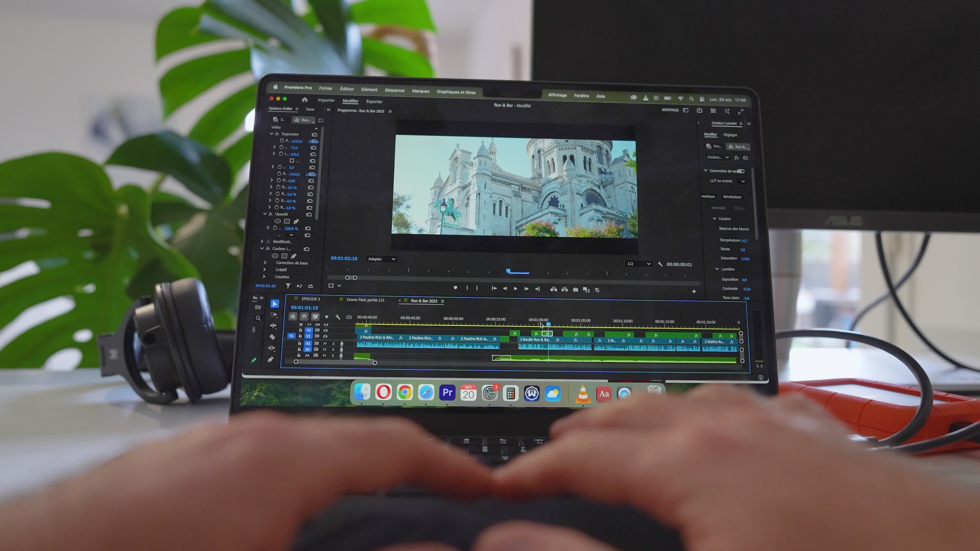The image size is (980, 551).
Task: Hide V2 track with eye icon
Action: pyautogui.click(x=325, y=330)
